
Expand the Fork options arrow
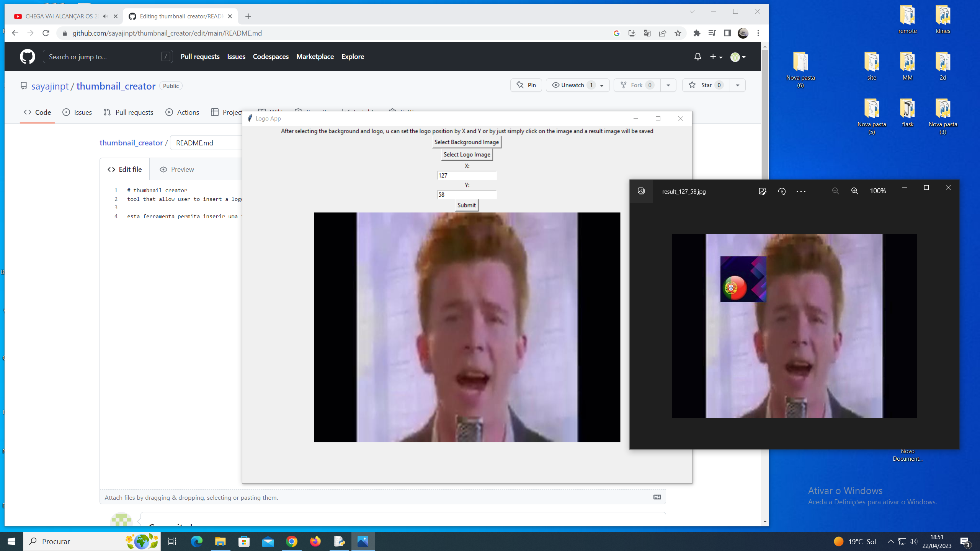(x=668, y=85)
